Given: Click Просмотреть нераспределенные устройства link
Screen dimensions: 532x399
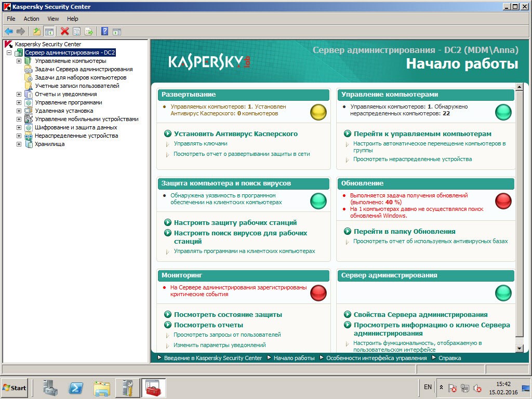Looking at the screenshot, I should [x=413, y=159].
